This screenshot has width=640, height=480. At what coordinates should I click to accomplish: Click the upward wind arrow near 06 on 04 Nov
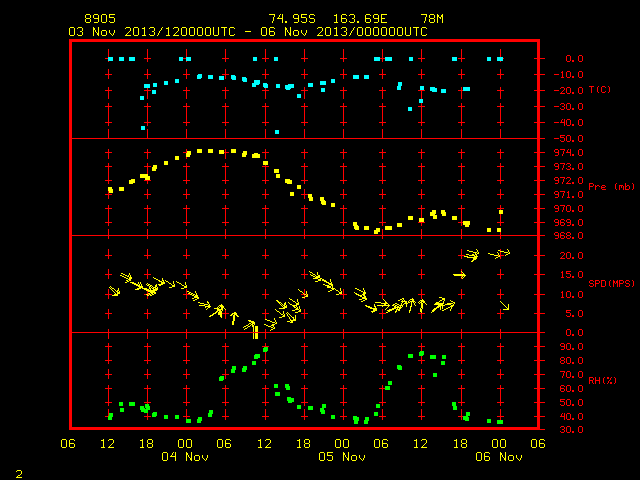point(234,318)
